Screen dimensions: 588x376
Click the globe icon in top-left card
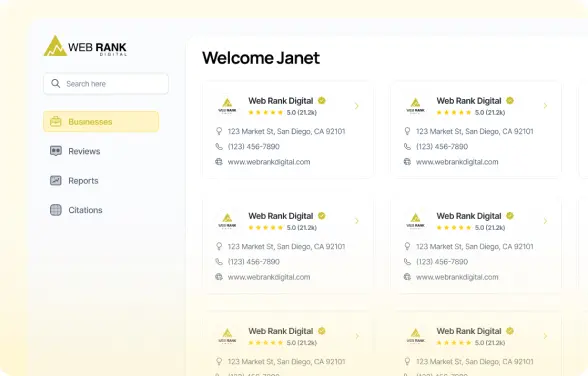click(x=219, y=162)
